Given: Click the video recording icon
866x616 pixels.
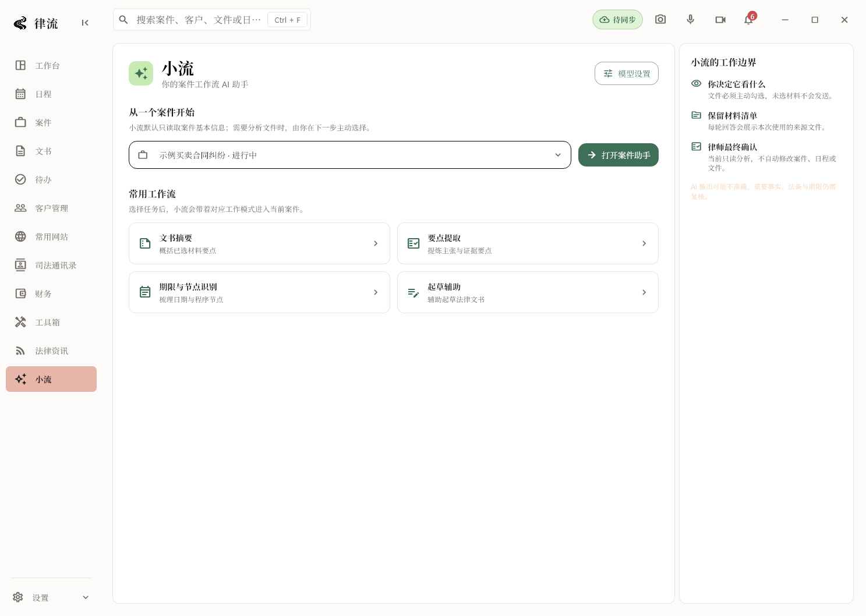Looking at the screenshot, I should pos(720,20).
